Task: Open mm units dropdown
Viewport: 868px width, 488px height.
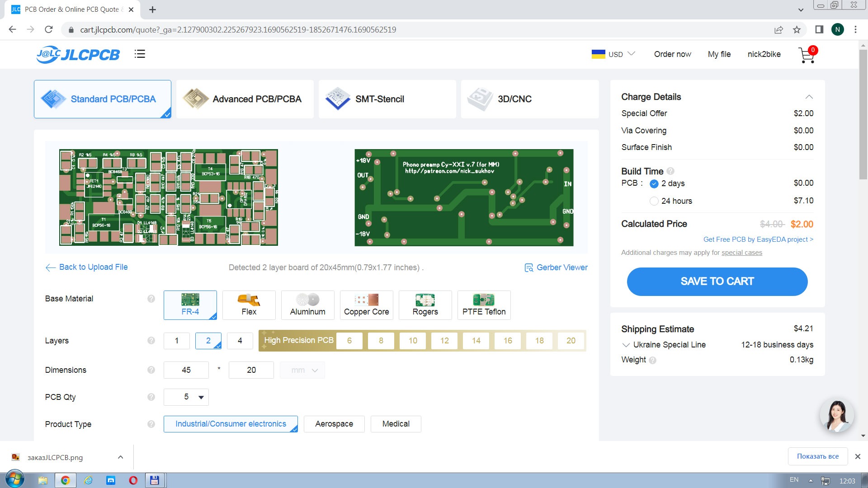Action: pos(302,370)
